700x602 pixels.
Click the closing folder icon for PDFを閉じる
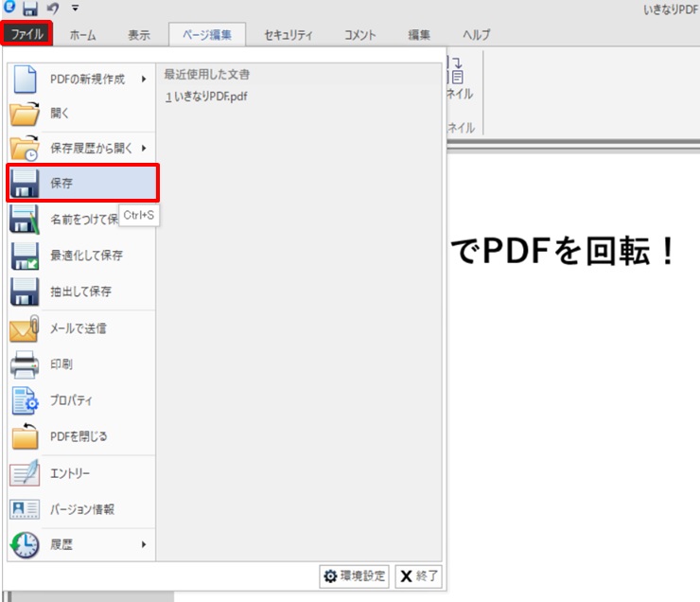tap(25, 436)
